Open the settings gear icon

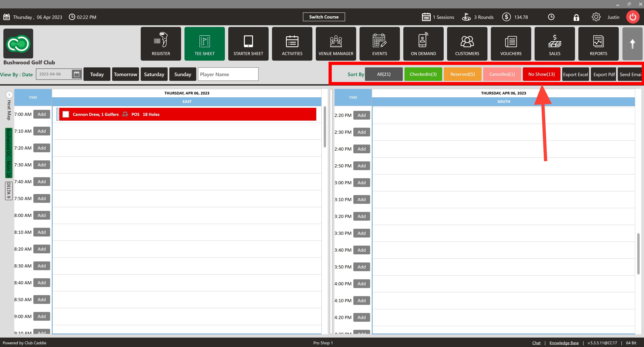point(596,17)
